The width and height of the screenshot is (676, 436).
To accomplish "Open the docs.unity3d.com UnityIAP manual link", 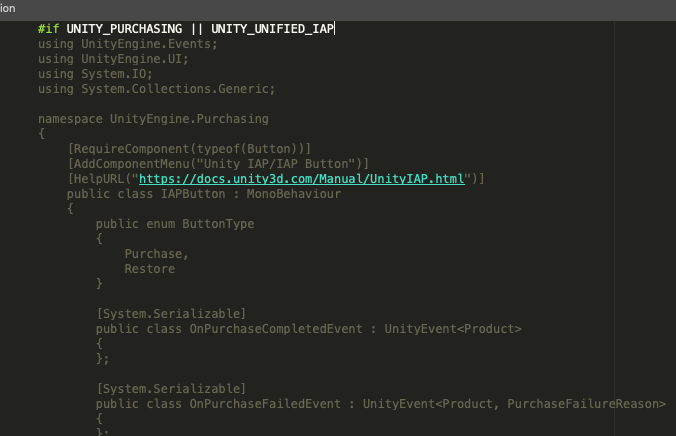I will click(x=302, y=179).
